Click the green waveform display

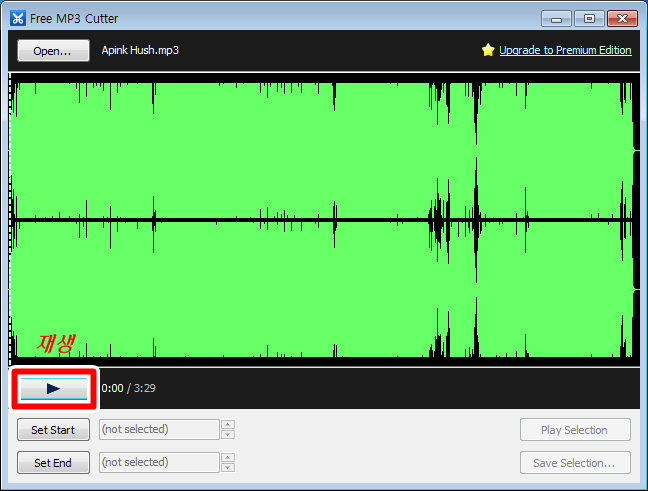pyautogui.click(x=324, y=219)
